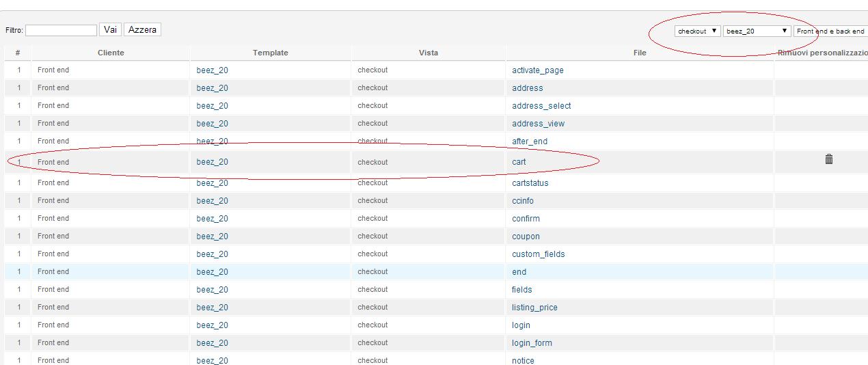The height and width of the screenshot is (365, 868).
Task: Select Front end text in address row
Action: click(53, 87)
